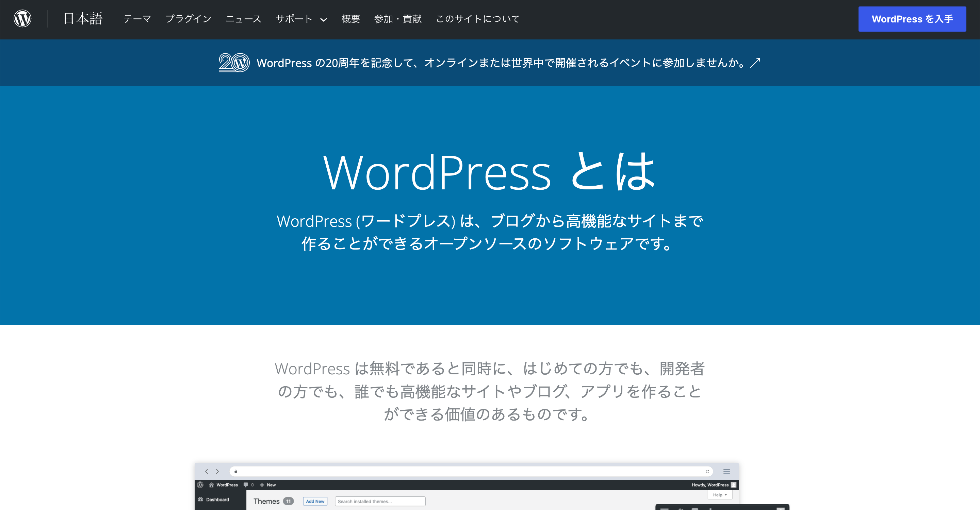
Task: Expand the サポート submenu chevron
Action: pyautogui.click(x=323, y=19)
